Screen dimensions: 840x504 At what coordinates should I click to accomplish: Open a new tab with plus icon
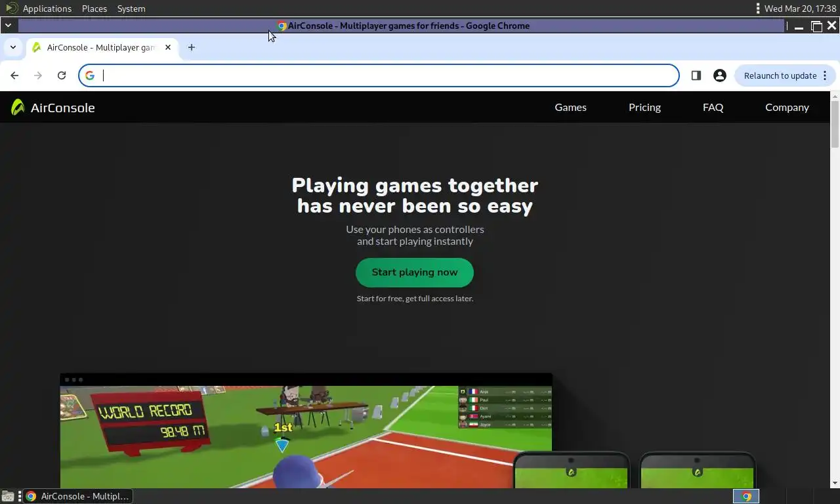192,47
